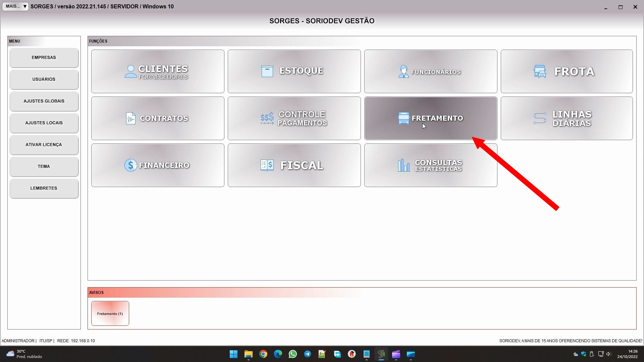644x362 pixels.
Task: Click the network tray icon
Action: [x=601, y=354]
